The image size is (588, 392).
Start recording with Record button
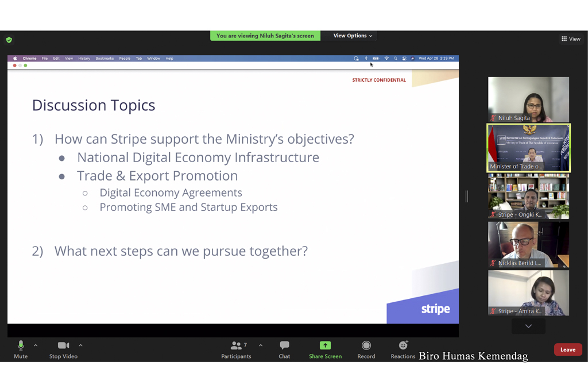click(366, 349)
